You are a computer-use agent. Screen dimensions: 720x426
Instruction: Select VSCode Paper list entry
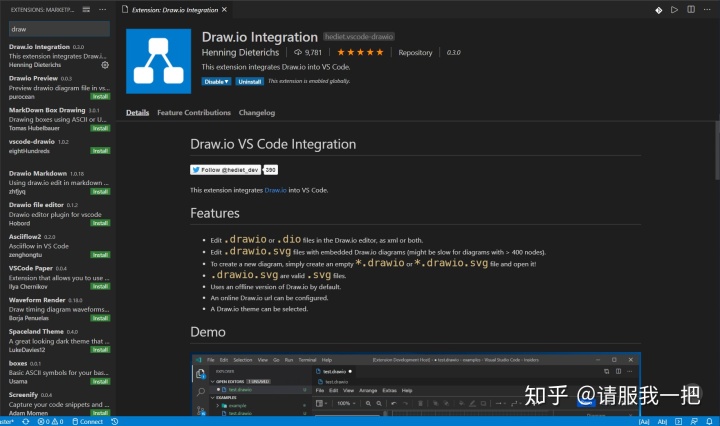(x=58, y=277)
